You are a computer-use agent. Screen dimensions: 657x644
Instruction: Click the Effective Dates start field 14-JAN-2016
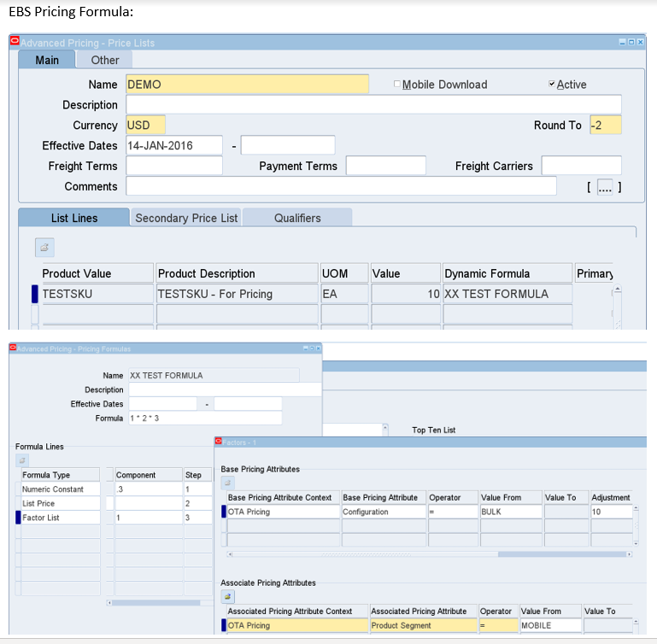point(174,145)
